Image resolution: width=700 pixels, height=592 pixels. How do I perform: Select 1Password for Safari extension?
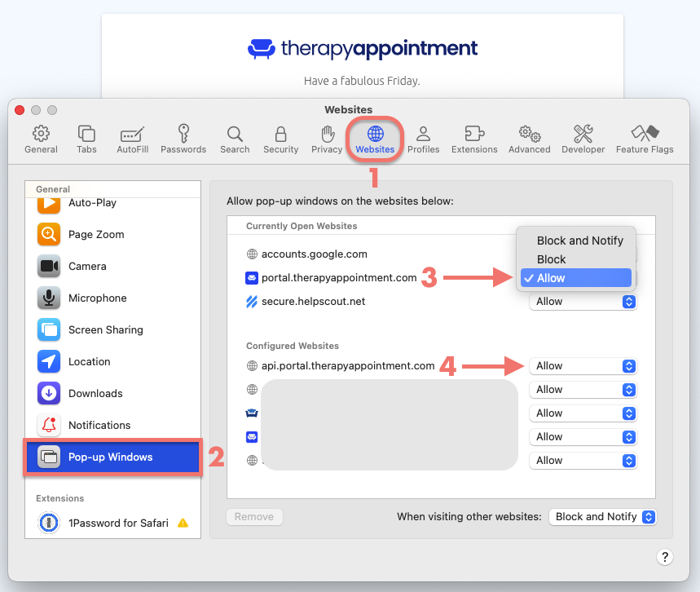coord(112,523)
